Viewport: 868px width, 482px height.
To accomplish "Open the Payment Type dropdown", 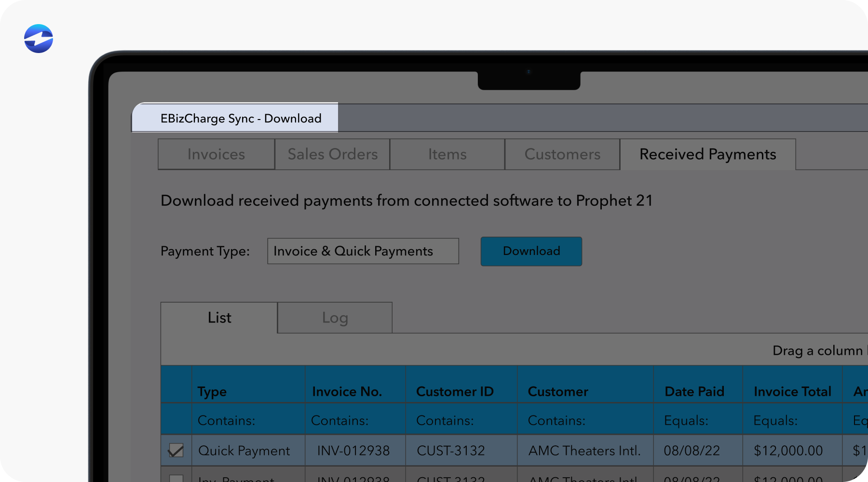I will [x=363, y=251].
